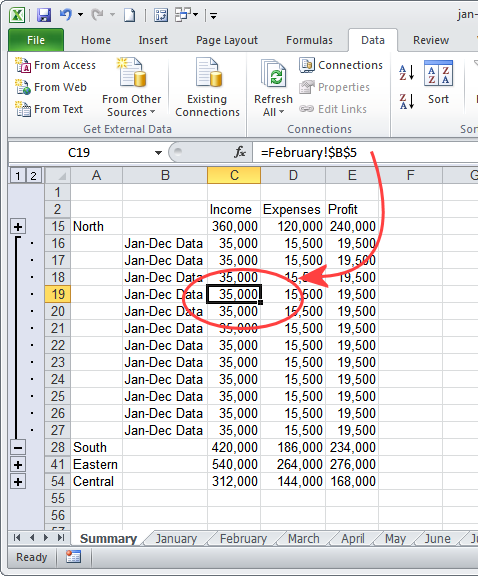Open Customize Quick Access Toolbar dropdown
The height and width of the screenshot is (576, 478).
pos(213,16)
